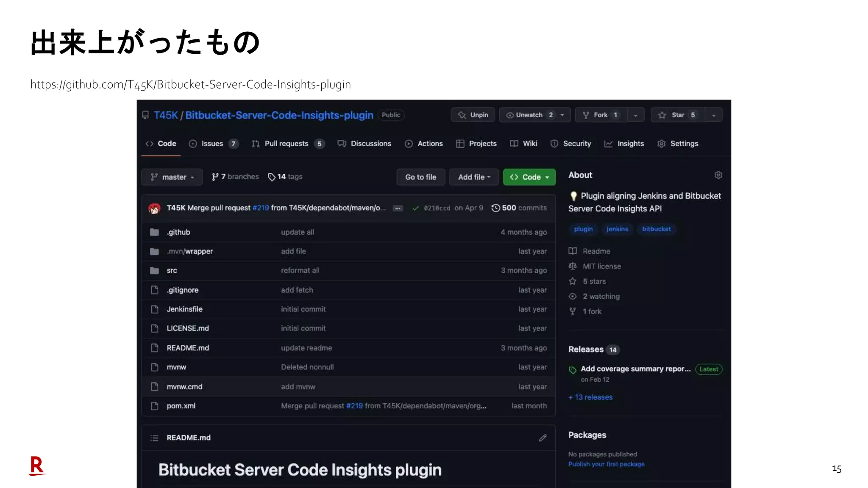View the 14 tags link
Viewport: 868px width, 488px height.
(285, 177)
